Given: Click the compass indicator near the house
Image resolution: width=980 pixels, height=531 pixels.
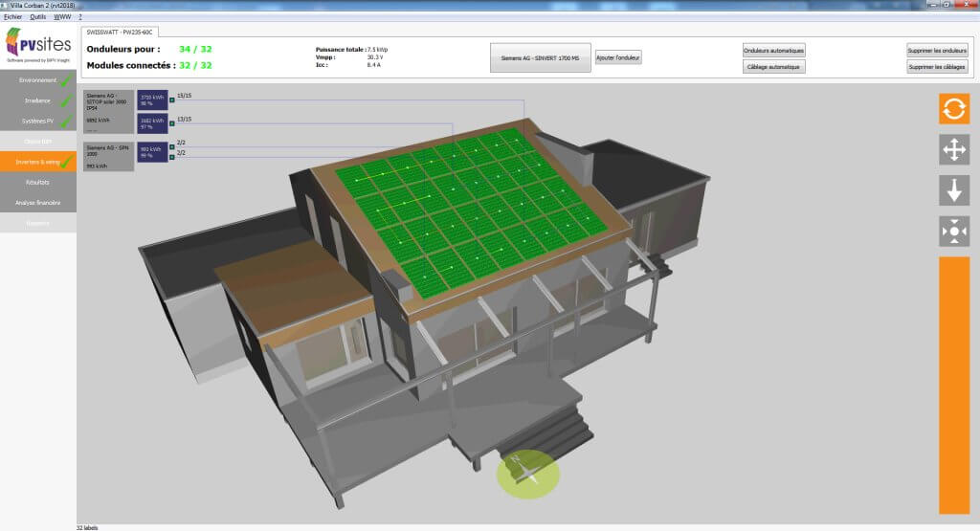Looking at the screenshot, I should (527, 472).
